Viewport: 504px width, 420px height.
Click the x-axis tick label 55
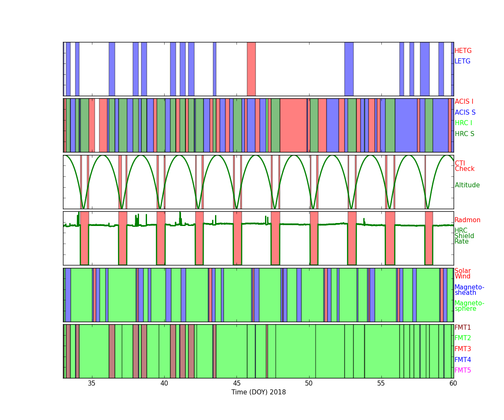(381, 383)
